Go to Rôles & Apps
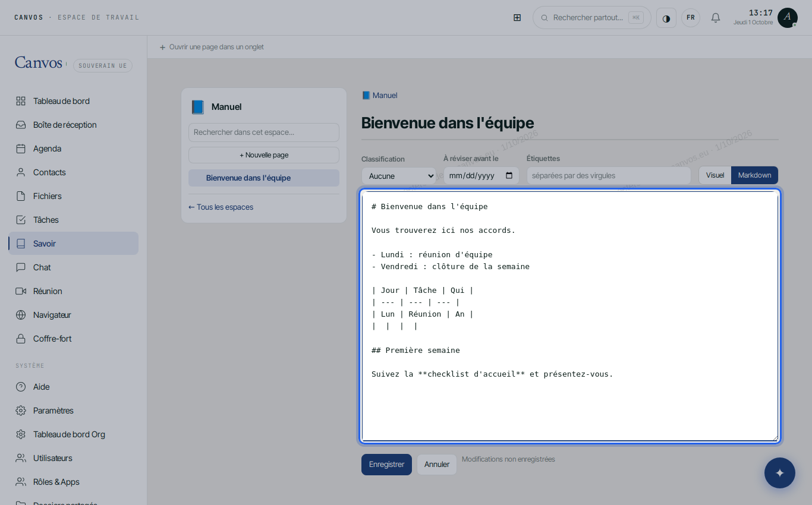 [x=73, y=482]
